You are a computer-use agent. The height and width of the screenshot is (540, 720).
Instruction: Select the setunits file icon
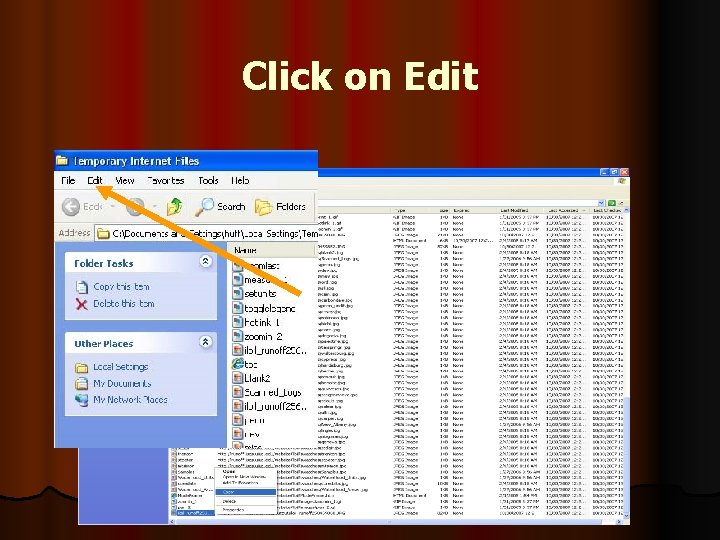pyautogui.click(x=237, y=293)
